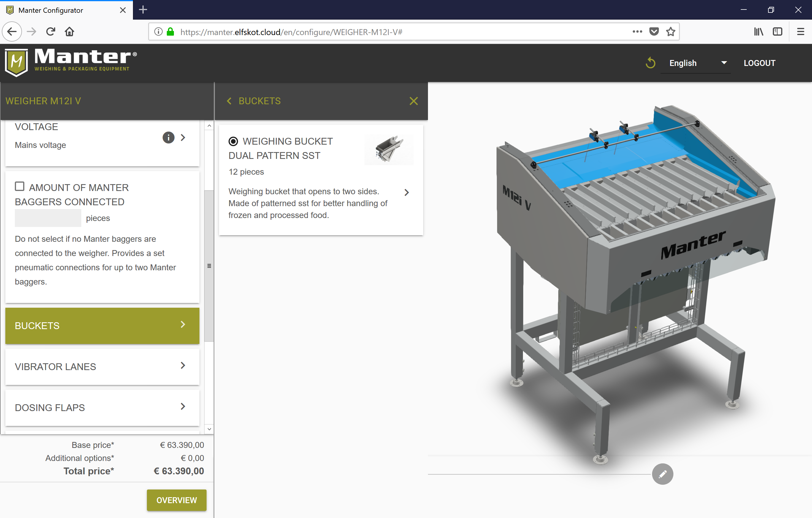812x518 pixels.
Task: Show Voltage info via the i icon
Action: [168, 137]
